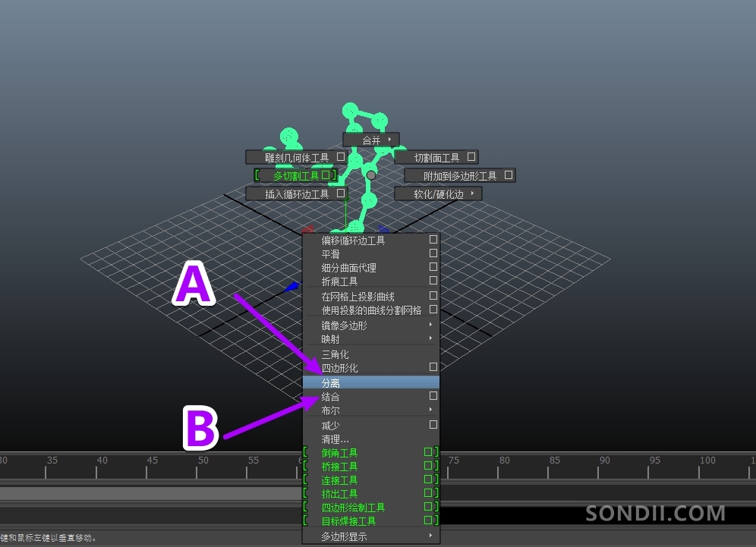Click the 清理... menu entry
This screenshot has height=547, width=756.
(x=370, y=439)
